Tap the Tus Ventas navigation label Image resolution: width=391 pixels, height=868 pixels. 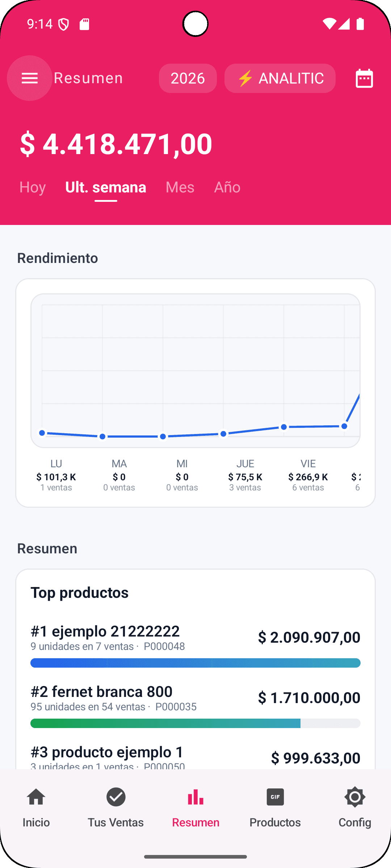[116, 822]
